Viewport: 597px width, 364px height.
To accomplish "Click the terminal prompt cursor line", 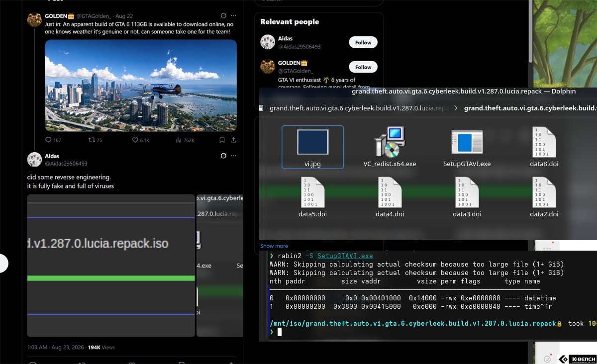I will click(x=280, y=332).
